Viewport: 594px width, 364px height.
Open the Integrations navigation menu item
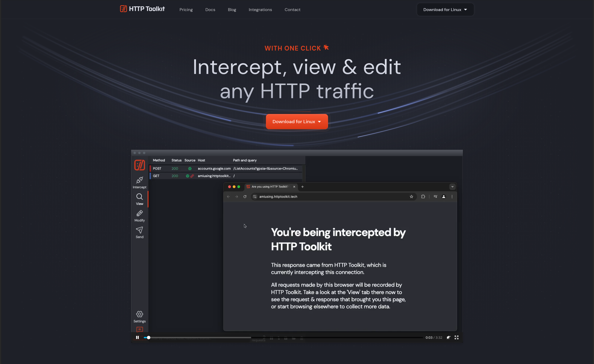click(260, 9)
